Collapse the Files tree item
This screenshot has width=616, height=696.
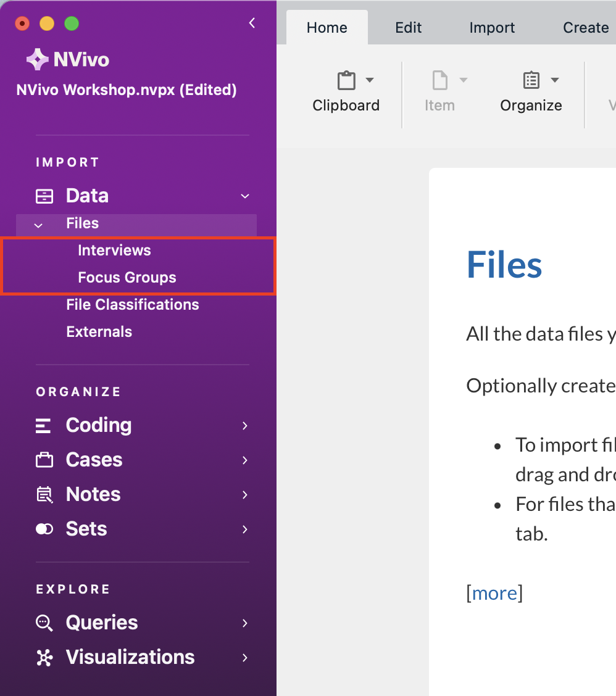[x=38, y=225]
